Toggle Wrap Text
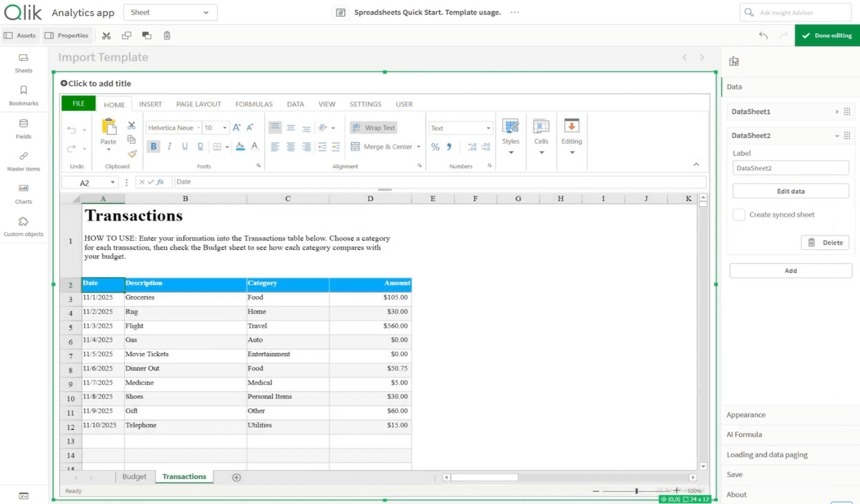Image resolution: width=860 pixels, height=504 pixels. click(x=373, y=128)
